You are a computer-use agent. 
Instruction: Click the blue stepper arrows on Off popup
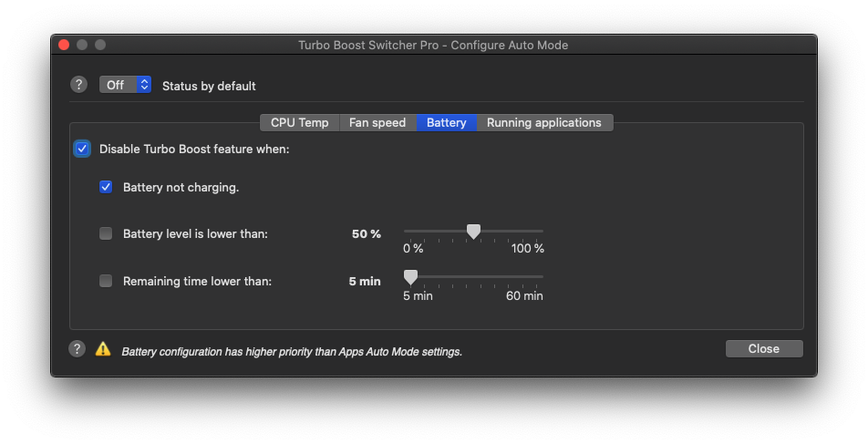144,85
